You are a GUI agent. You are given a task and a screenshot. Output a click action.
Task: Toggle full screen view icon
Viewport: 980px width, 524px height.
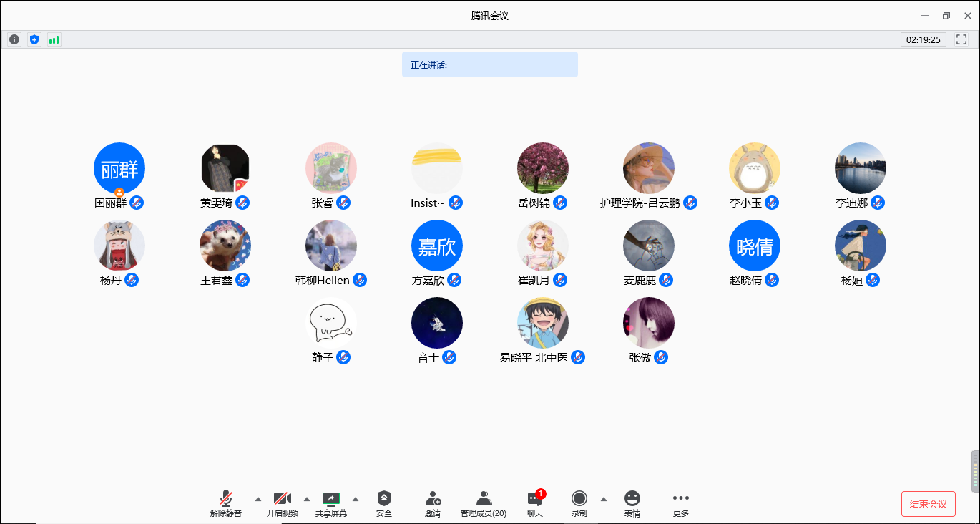(x=961, y=40)
